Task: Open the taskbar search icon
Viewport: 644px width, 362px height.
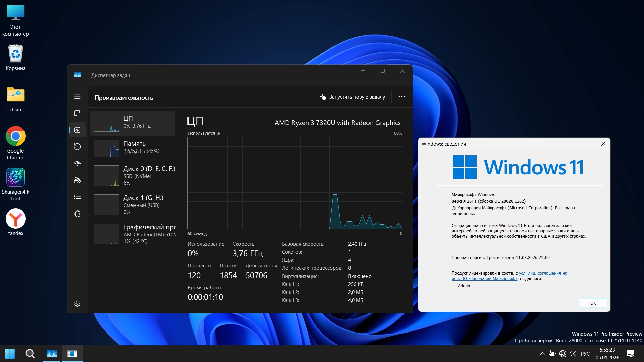Action: click(x=30, y=354)
